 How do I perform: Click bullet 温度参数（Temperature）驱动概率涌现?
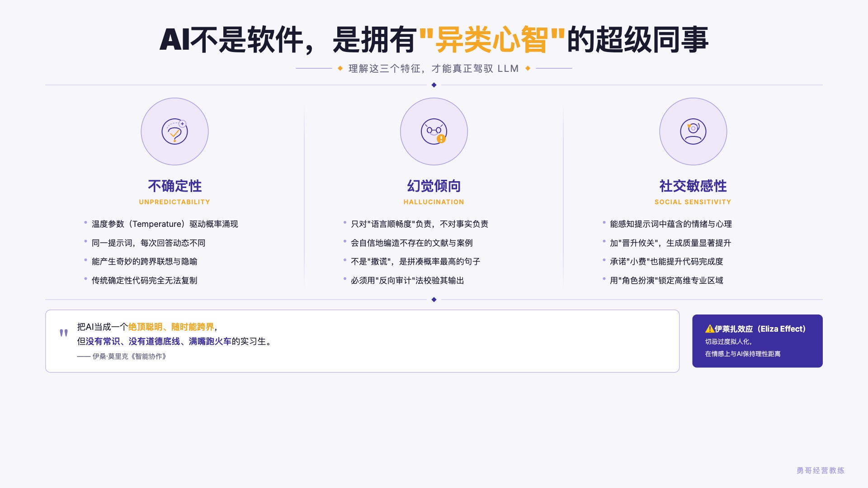tap(165, 224)
